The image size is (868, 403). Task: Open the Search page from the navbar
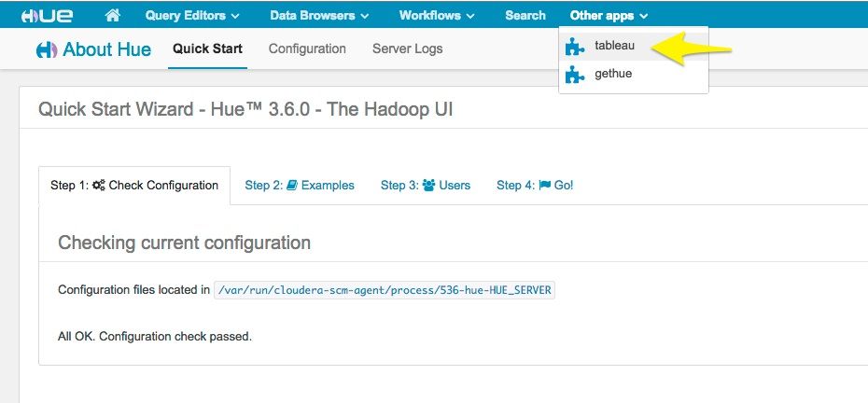click(x=525, y=16)
